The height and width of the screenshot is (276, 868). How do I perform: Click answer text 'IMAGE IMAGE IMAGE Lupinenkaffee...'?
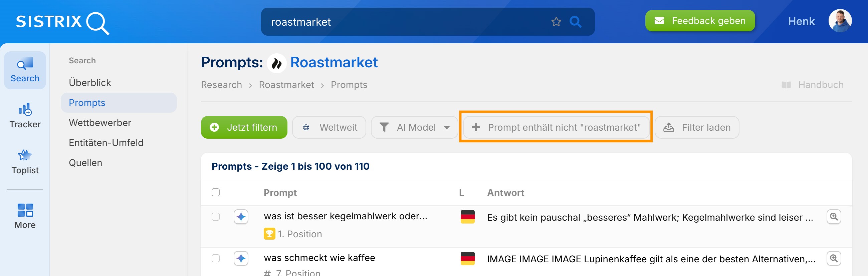[651, 260]
